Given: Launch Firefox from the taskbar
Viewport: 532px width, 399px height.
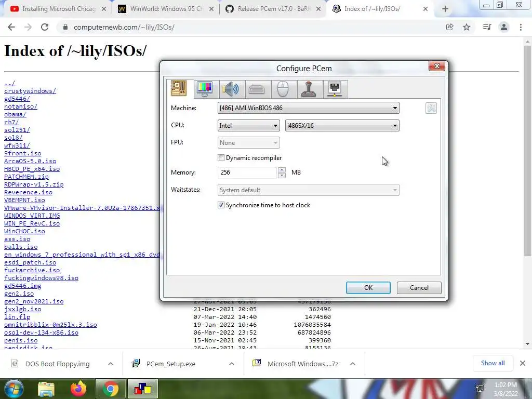Looking at the screenshot, I should click(x=78, y=389).
